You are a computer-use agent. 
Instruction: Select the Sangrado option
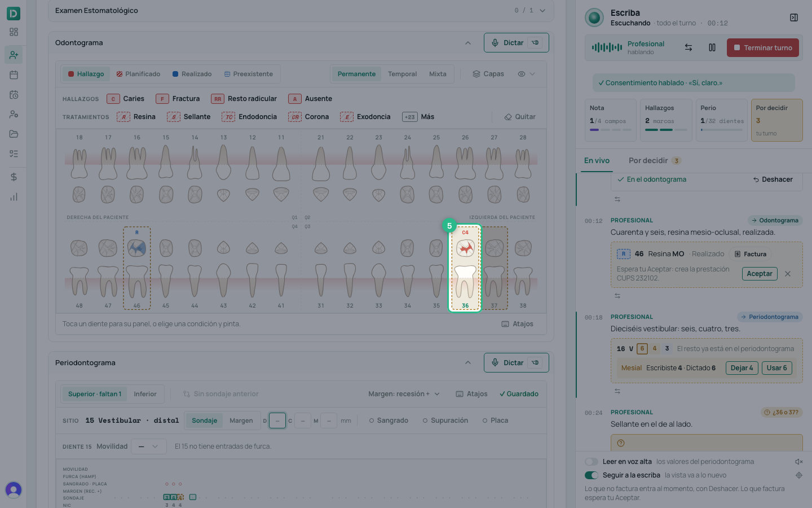[389, 421]
